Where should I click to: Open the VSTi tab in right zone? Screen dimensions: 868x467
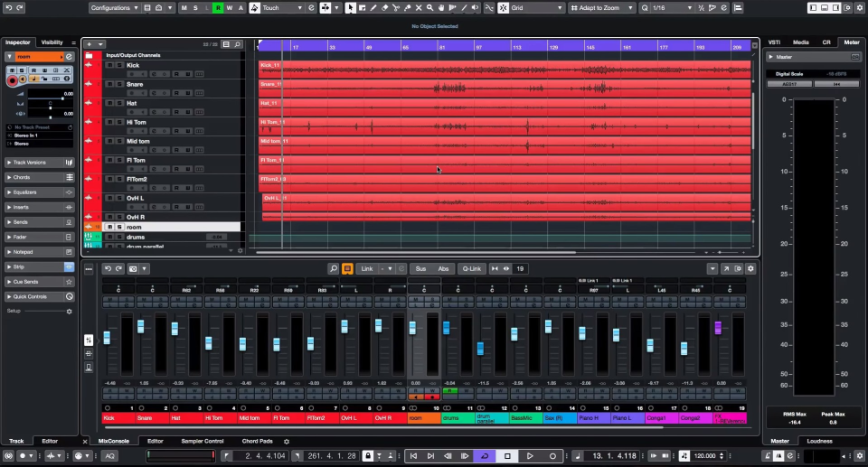click(x=775, y=42)
